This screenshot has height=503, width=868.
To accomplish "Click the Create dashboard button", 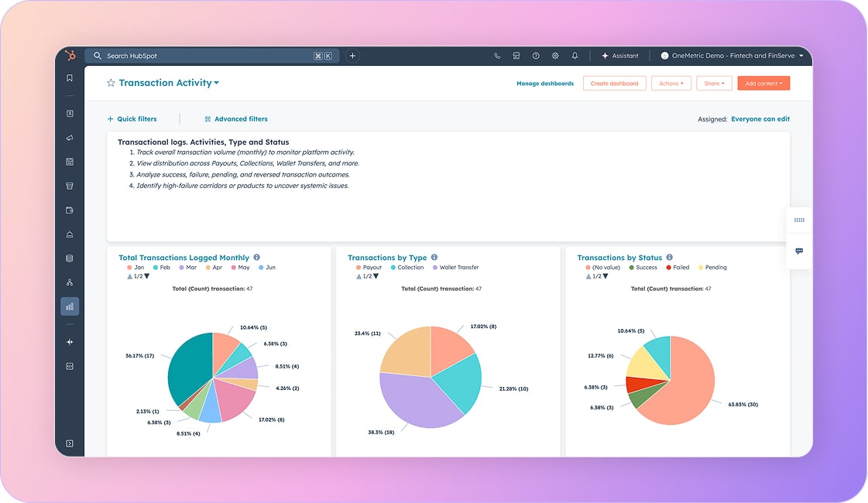I will click(614, 84).
